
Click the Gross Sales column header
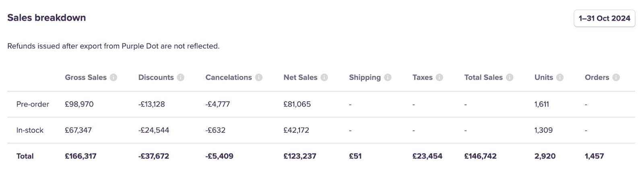click(86, 77)
